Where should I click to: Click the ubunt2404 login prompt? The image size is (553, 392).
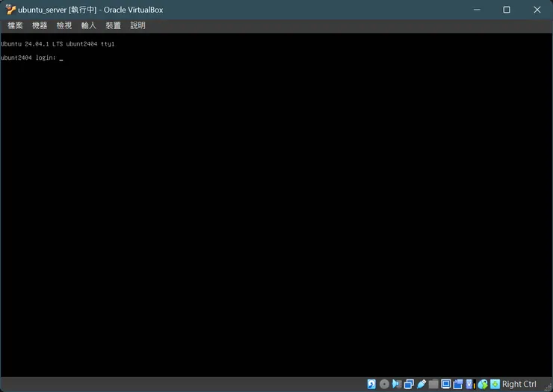(28, 57)
